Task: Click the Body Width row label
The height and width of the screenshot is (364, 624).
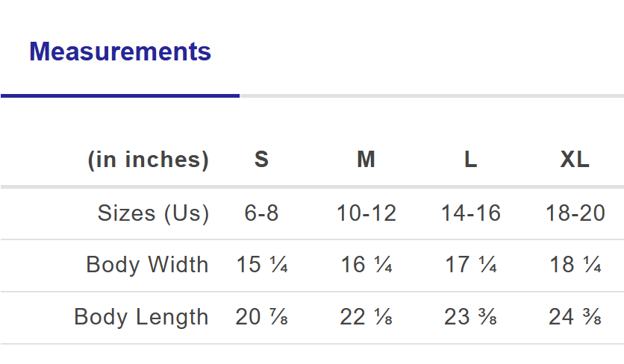Action: click(147, 265)
